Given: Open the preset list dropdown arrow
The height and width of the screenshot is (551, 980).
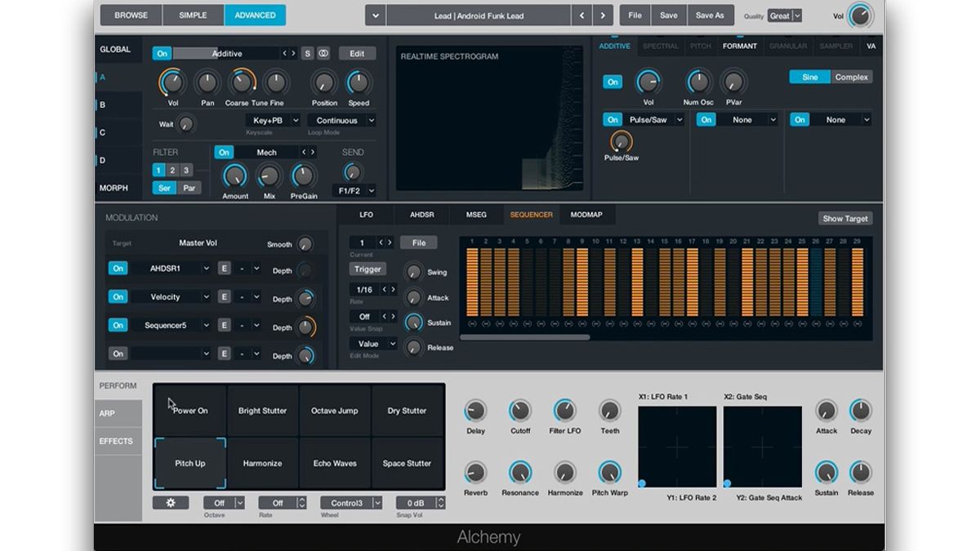Looking at the screenshot, I should pos(375,16).
